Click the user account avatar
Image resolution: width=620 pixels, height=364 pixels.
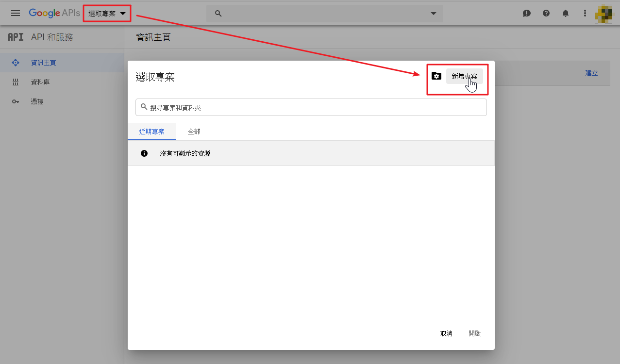click(605, 14)
